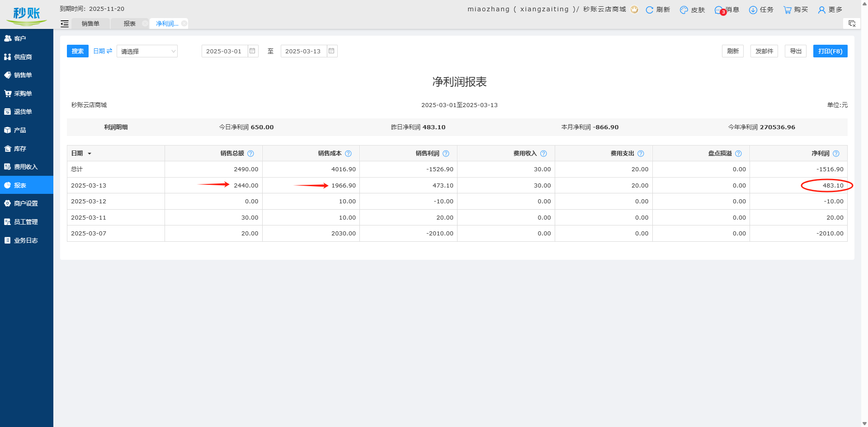Click the end date field 2025-03-13

(x=303, y=51)
